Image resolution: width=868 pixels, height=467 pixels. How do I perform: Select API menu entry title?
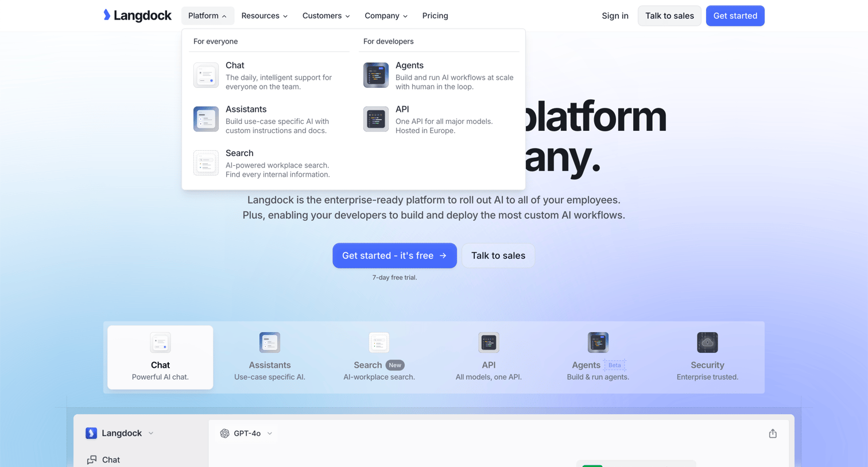coord(402,109)
